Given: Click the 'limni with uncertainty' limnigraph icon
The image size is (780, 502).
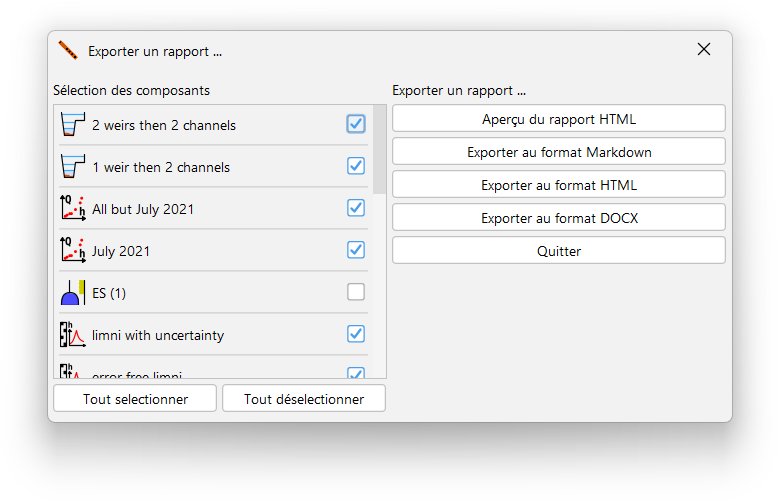Looking at the screenshot, I should [72, 335].
